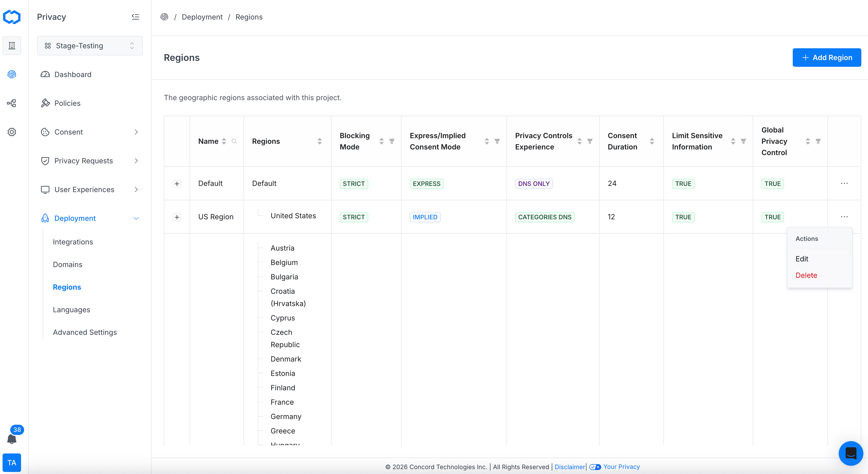The height and width of the screenshot is (474, 868).
Task: Expand the Consent menu section
Action: coord(136,132)
